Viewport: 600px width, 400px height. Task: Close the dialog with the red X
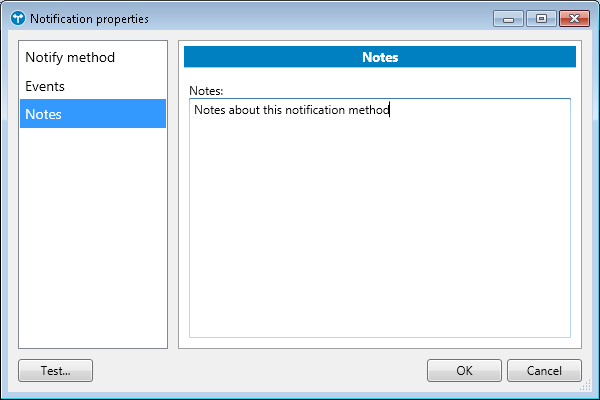(573, 19)
